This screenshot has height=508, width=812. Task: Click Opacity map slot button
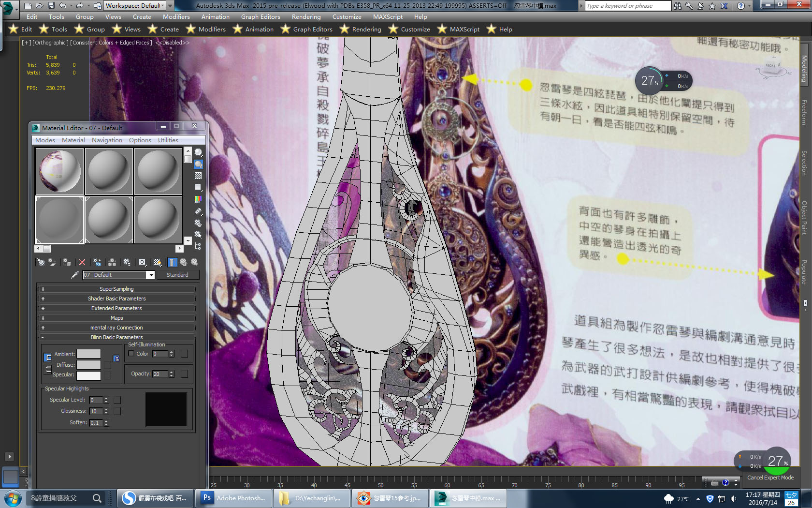coord(184,374)
